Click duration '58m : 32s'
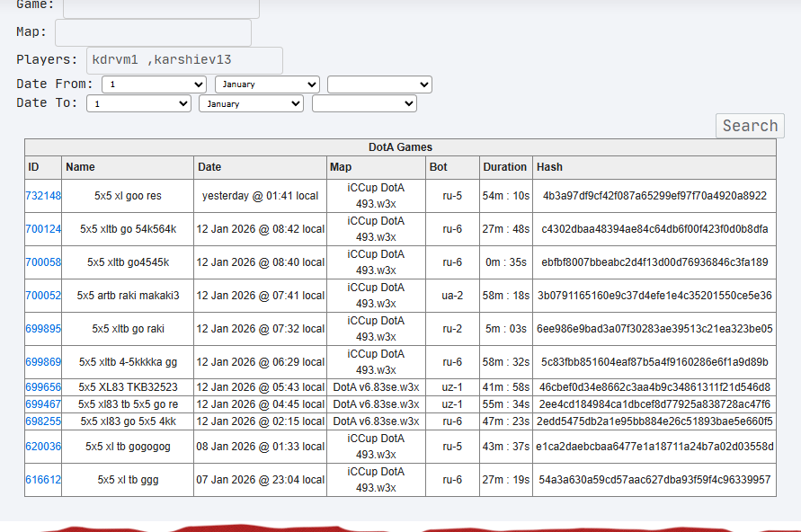Viewport: 801px width, 532px height. (506, 361)
